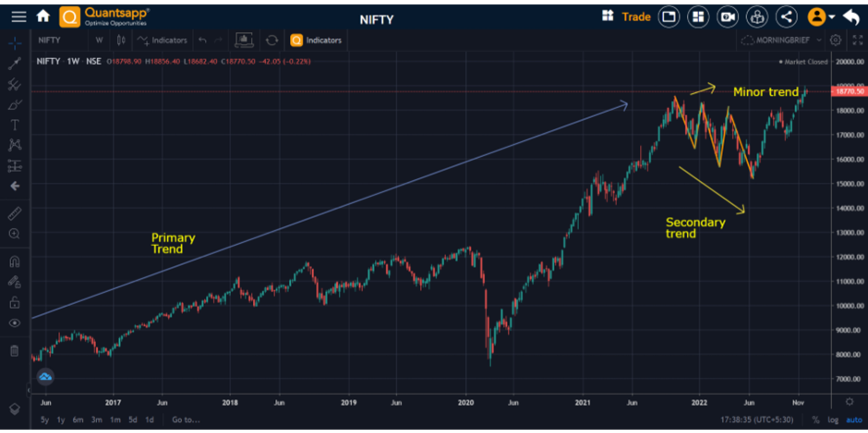Click the Trade button
The width and height of the screenshot is (868, 433).
(x=636, y=17)
